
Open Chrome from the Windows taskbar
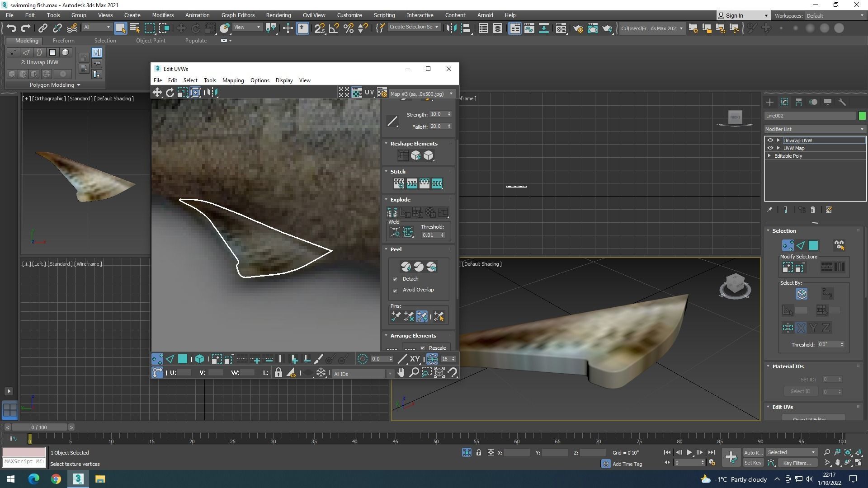(56, 479)
